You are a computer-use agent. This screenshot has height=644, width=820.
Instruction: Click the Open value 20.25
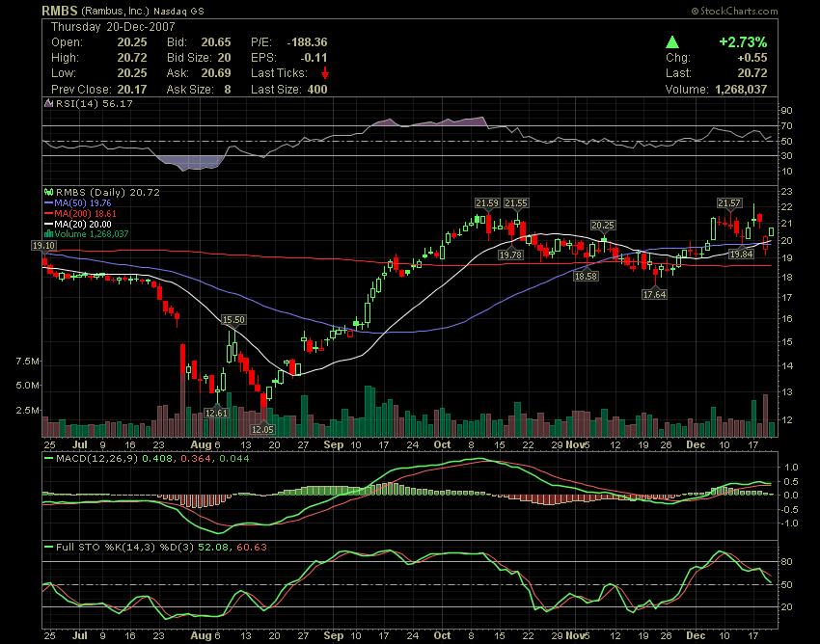(x=132, y=42)
